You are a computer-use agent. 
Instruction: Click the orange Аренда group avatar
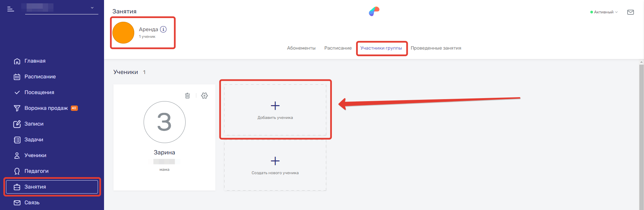(123, 32)
